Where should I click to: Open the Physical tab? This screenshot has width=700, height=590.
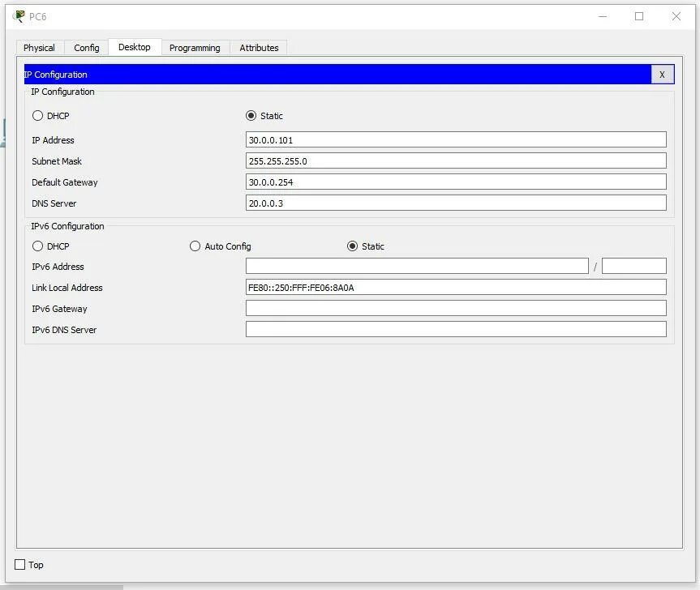pyautogui.click(x=39, y=48)
